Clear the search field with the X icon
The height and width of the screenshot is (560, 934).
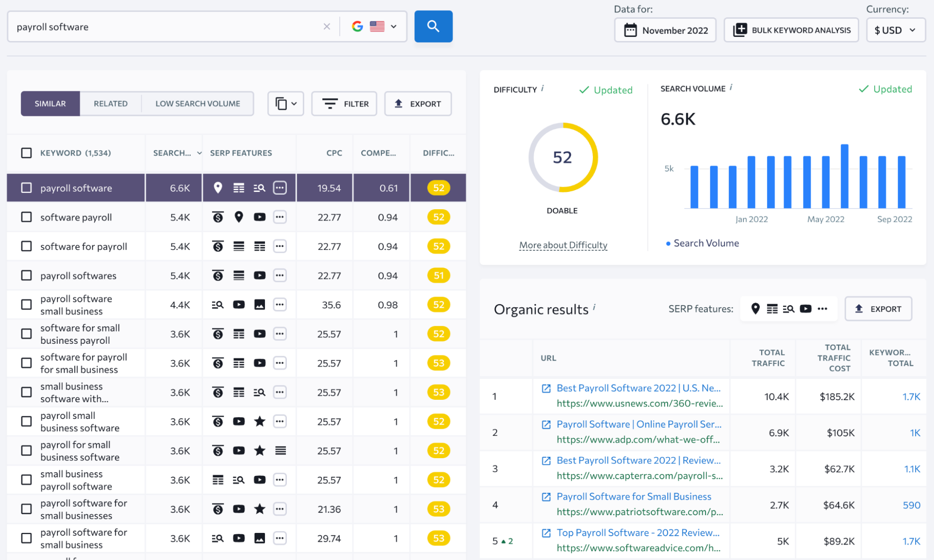[x=327, y=27]
